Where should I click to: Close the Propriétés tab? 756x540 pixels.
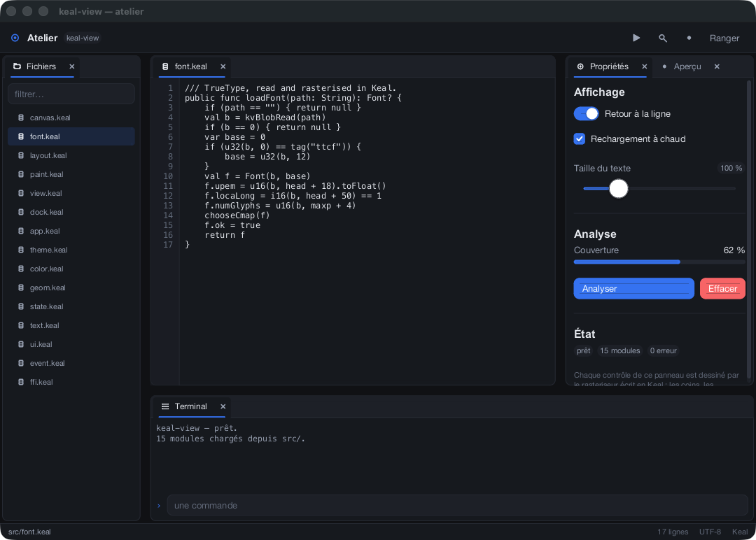tap(644, 66)
